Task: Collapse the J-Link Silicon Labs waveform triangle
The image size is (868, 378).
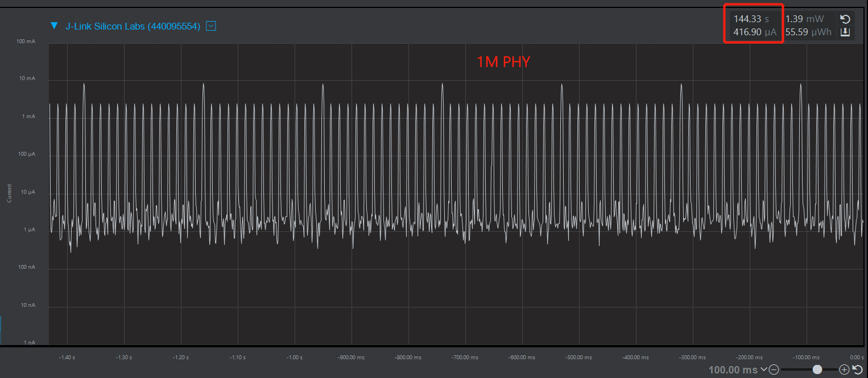Action: pyautogui.click(x=55, y=26)
